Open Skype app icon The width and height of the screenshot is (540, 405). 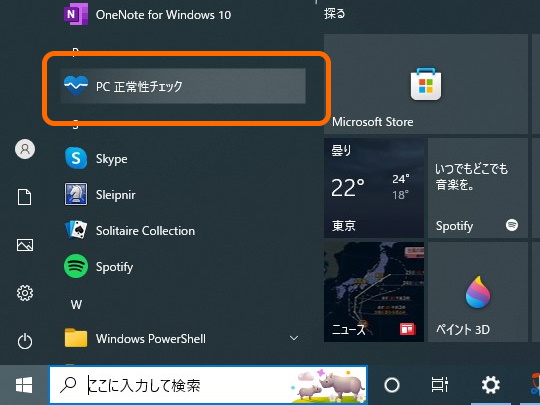pyautogui.click(x=76, y=158)
